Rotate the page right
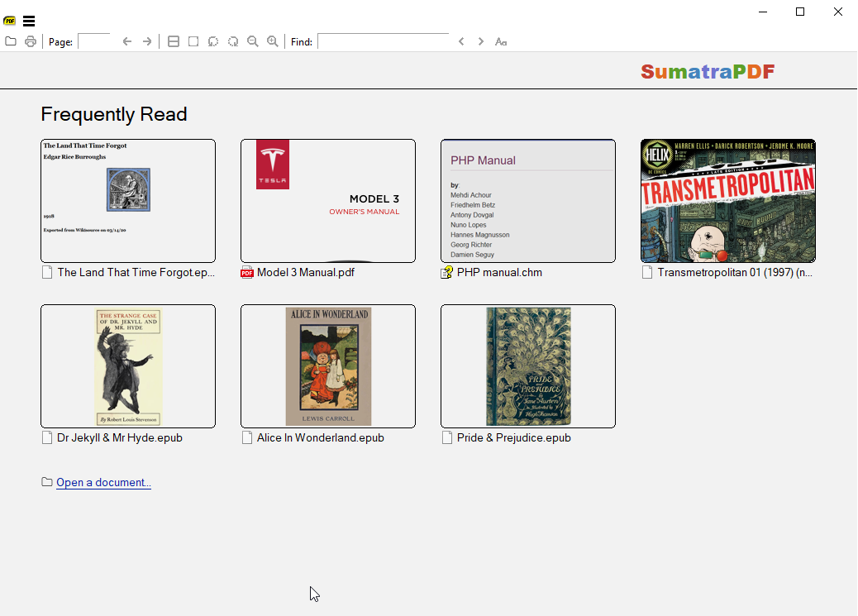The width and height of the screenshot is (858, 616). pyautogui.click(x=233, y=41)
